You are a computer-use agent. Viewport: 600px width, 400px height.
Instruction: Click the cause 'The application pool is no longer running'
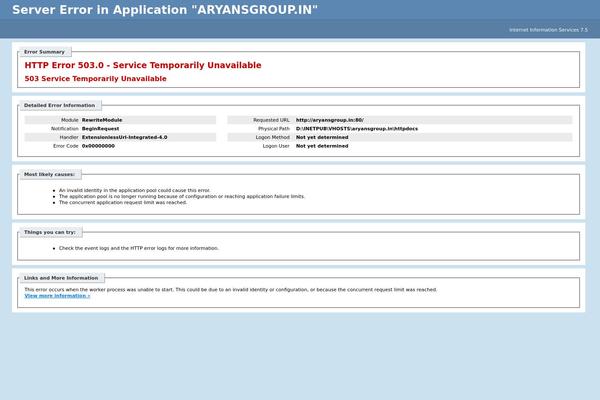(182, 196)
